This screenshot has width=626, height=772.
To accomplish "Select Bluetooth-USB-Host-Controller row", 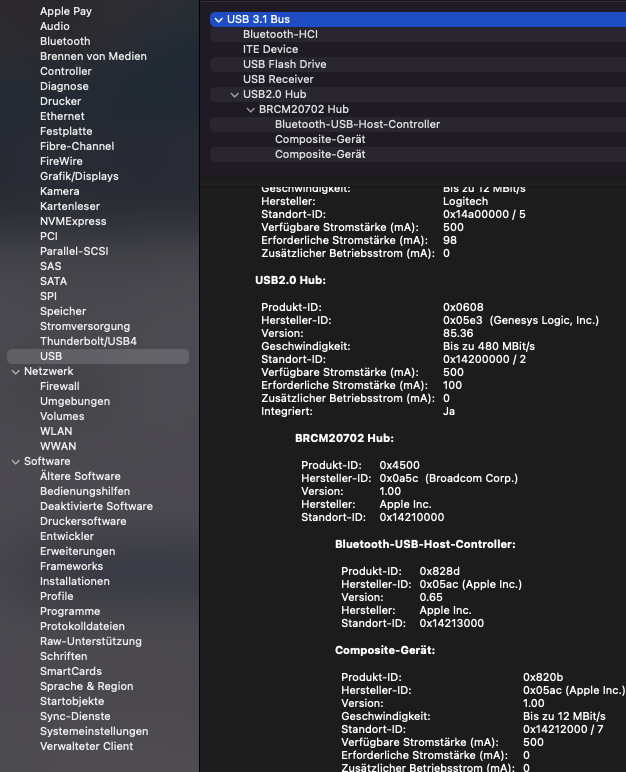I will 418,125.
